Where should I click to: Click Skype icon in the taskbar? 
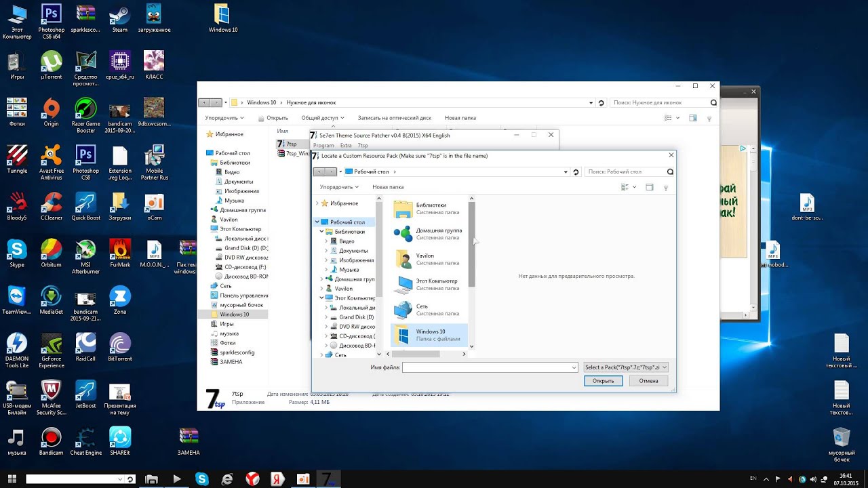coord(202,479)
